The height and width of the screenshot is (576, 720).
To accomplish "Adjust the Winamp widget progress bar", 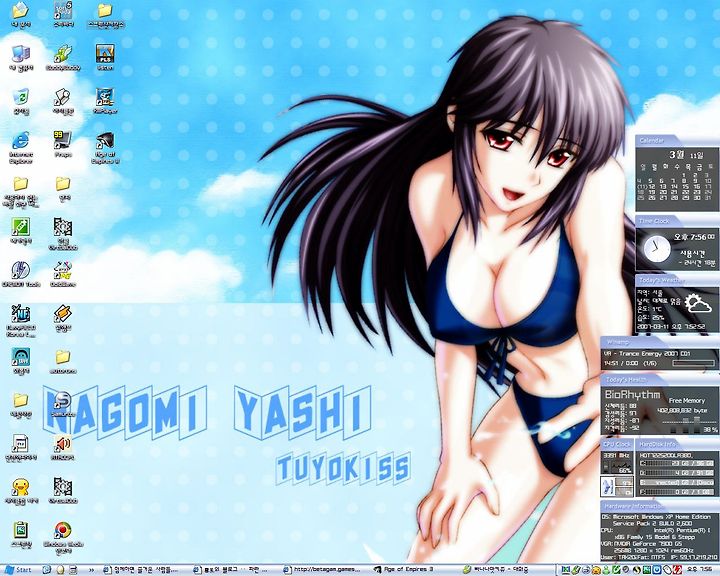I will (693, 363).
